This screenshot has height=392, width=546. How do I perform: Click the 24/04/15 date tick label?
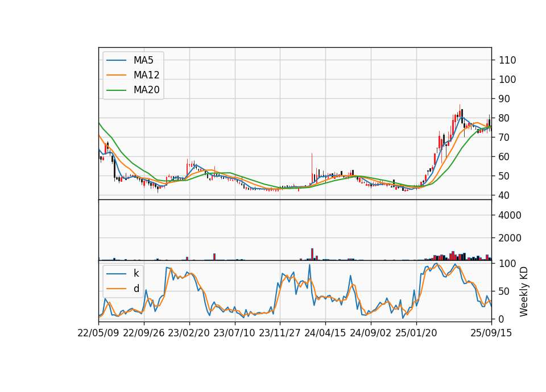click(x=325, y=333)
